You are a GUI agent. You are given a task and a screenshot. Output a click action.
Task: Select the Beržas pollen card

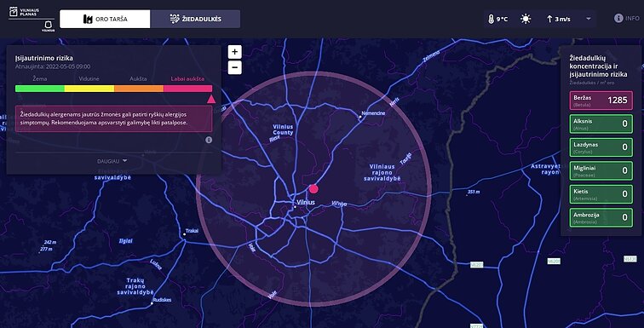(601, 101)
